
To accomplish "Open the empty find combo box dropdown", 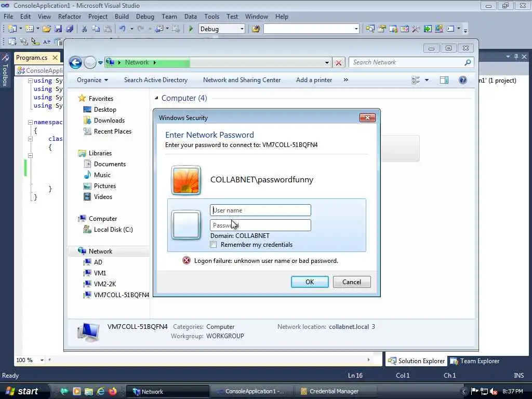I will click(356, 29).
